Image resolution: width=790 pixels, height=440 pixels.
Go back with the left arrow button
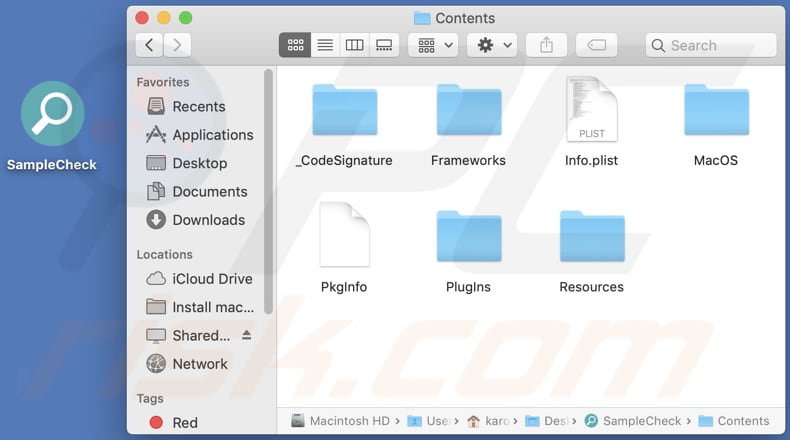click(x=149, y=45)
